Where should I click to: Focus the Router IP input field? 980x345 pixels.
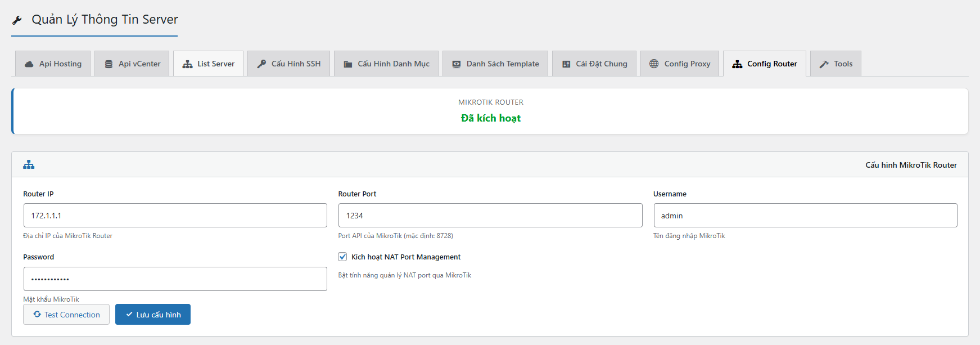pos(175,216)
